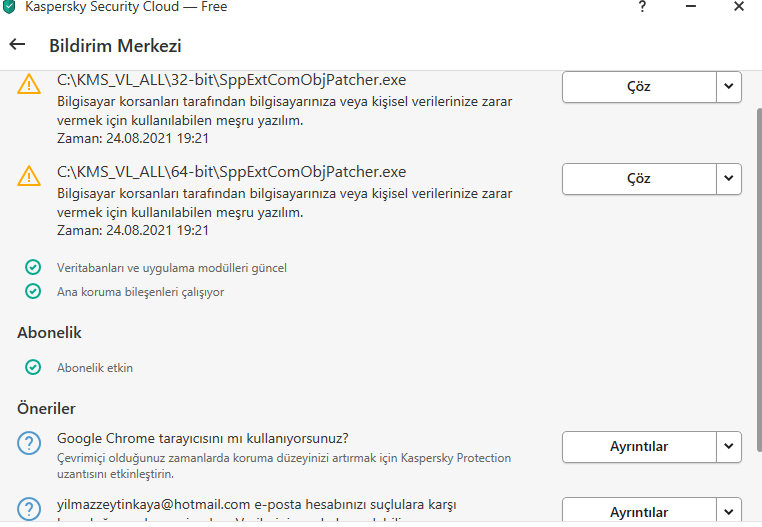Viewport: 762px width, 527px height.
Task: Expand dropdown arrow beside e-posta Ayrıntılar button
Action: tap(728, 510)
